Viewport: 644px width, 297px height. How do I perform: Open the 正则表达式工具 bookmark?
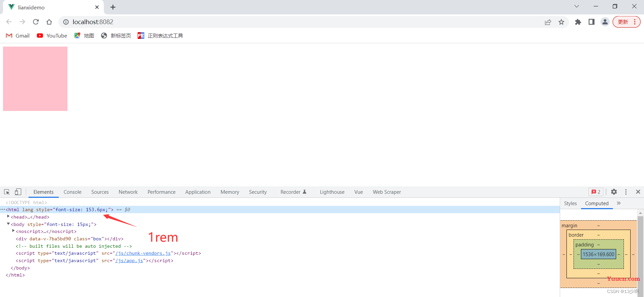point(160,36)
